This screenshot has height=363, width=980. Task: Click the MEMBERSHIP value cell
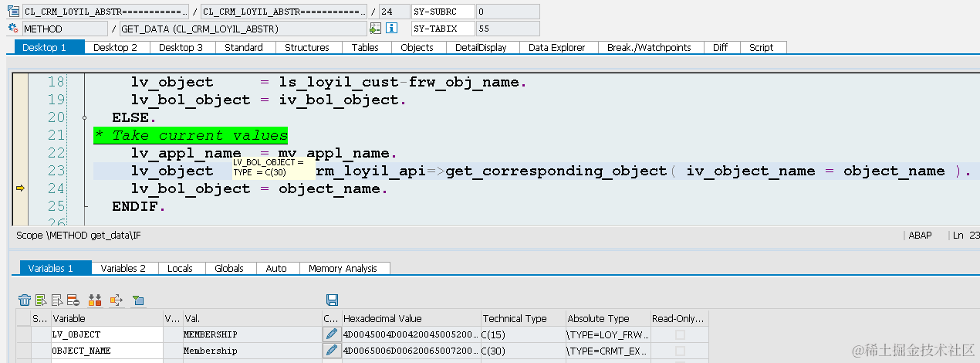click(252, 334)
